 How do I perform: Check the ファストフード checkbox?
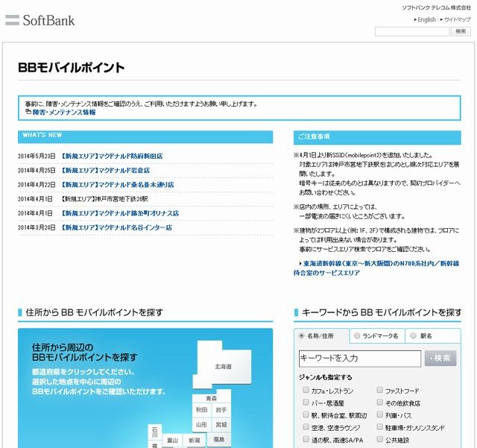[380, 391]
